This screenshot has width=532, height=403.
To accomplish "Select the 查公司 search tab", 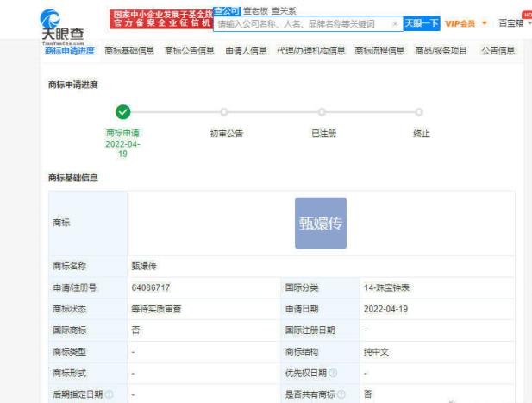I will (227, 11).
